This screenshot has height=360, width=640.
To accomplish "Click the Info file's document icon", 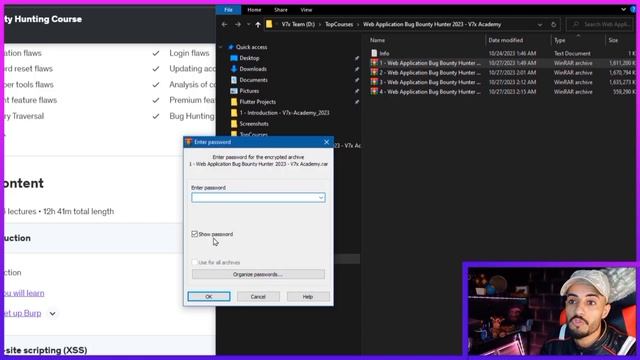I will tap(374, 53).
